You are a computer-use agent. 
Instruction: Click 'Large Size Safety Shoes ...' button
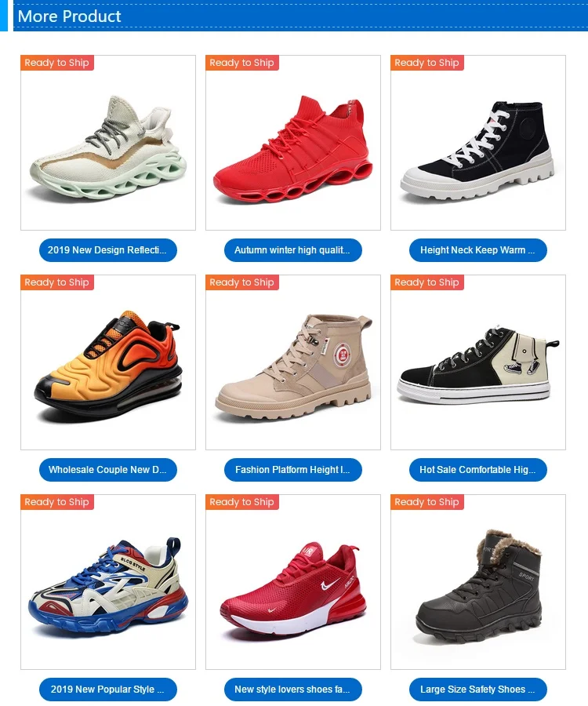pos(477,690)
